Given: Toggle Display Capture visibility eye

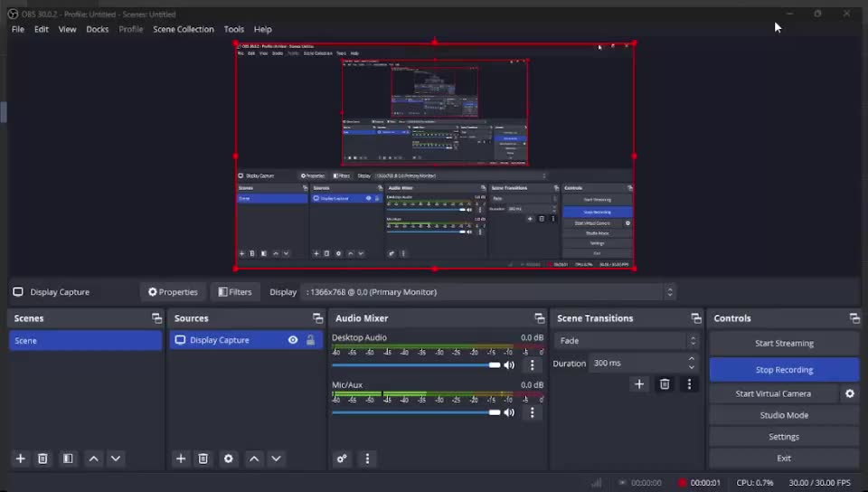Looking at the screenshot, I should tap(293, 340).
